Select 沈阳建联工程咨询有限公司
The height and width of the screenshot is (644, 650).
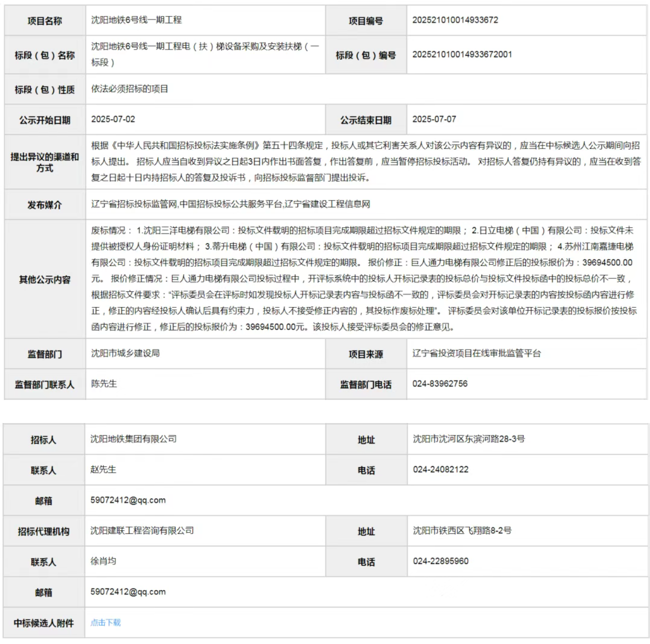pyautogui.click(x=142, y=530)
